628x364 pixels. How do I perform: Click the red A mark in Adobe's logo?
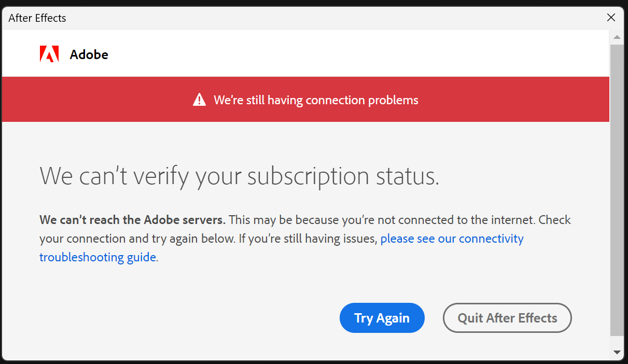[x=49, y=54]
